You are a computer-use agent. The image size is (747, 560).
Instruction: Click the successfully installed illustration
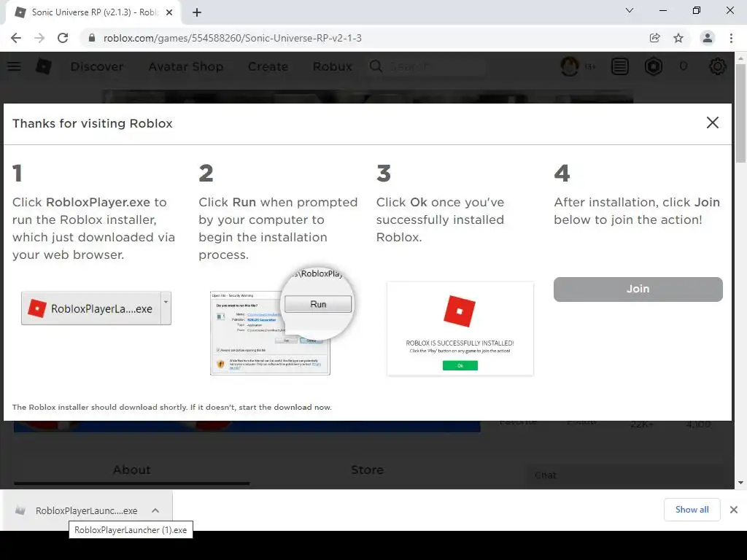coord(460,329)
